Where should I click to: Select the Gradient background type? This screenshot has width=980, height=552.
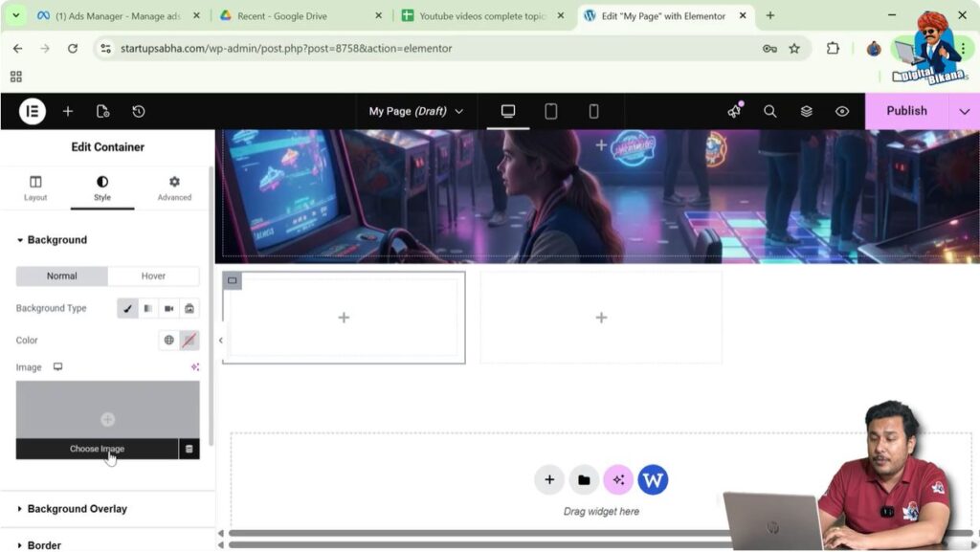pyautogui.click(x=148, y=308)
